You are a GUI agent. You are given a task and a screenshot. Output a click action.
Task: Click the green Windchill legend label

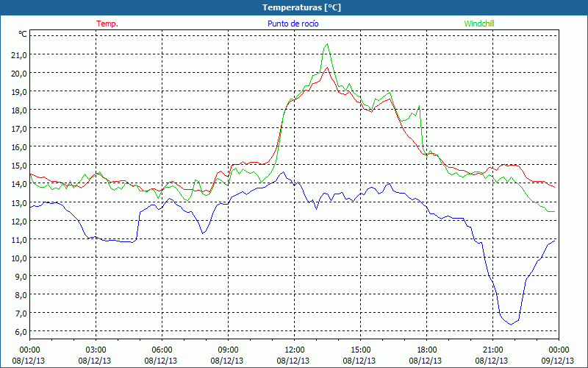point(479,24)
